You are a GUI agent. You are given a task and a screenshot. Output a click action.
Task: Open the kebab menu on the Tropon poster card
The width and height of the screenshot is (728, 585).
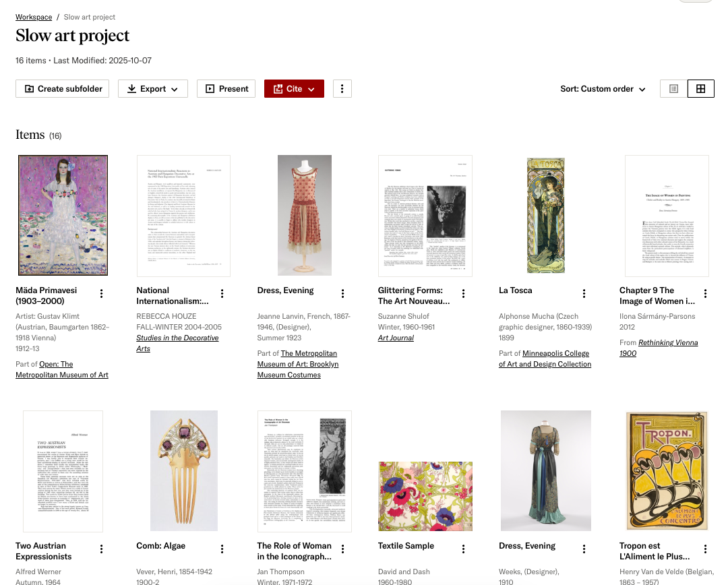tap(704, 549)
